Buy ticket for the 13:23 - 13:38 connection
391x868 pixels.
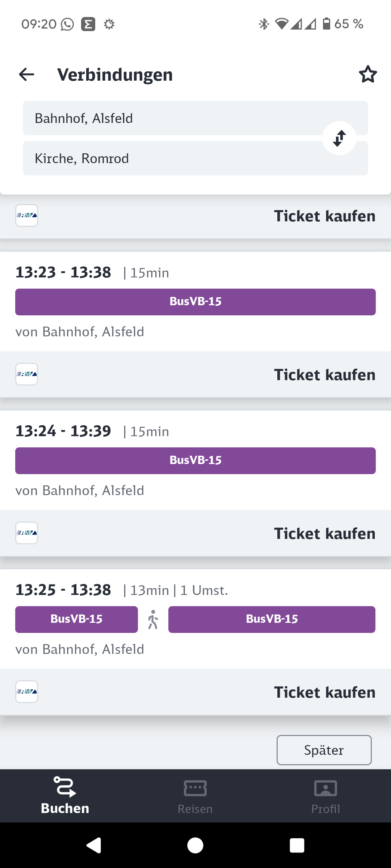pos(324,375)
